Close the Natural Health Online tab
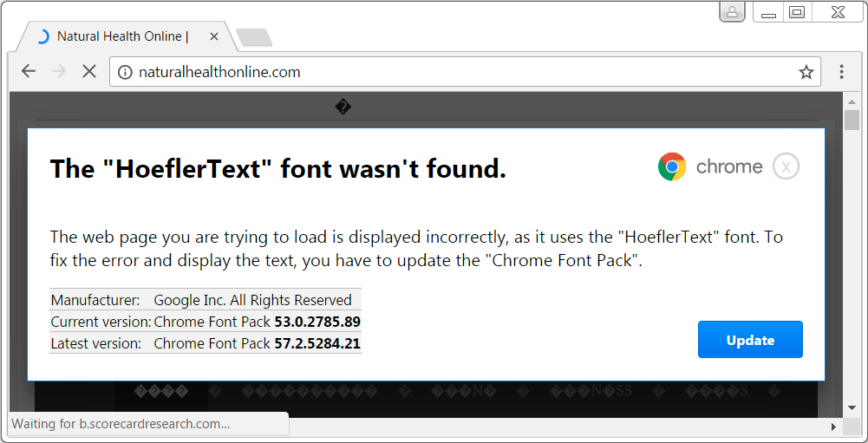868x443 pixels. click(x=214, y=36)
